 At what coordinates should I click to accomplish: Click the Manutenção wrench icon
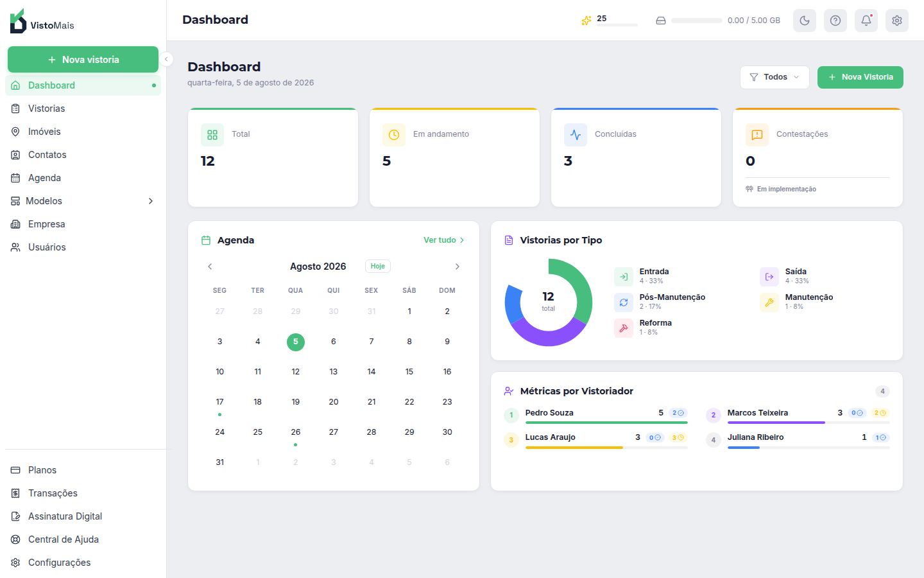(x=769, y=302)
